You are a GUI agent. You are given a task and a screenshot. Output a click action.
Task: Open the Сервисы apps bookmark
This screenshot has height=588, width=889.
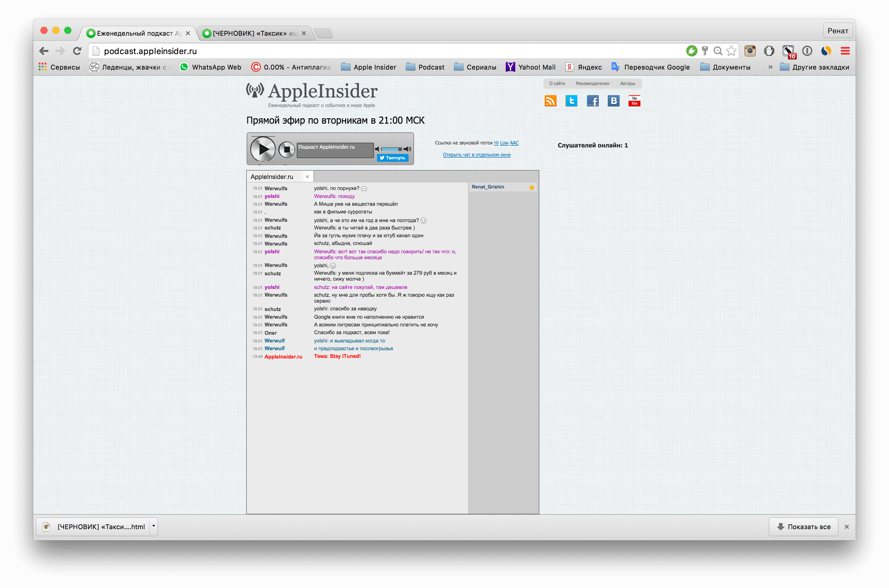click(59, 67)
